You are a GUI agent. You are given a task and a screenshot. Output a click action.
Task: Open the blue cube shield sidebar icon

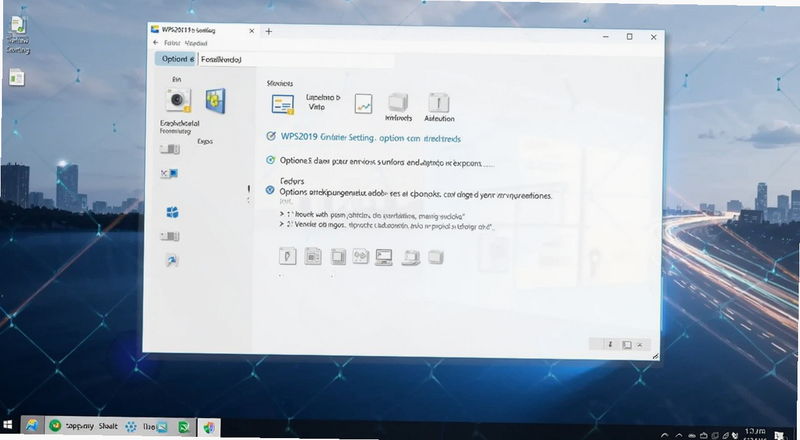click(x=215, y=101)
